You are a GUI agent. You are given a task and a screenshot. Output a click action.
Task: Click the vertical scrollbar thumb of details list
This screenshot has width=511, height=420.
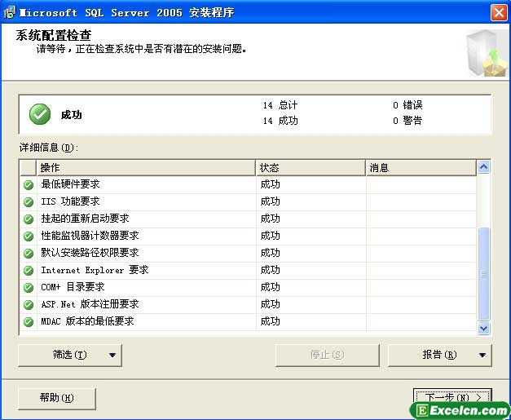pos(483,274)
